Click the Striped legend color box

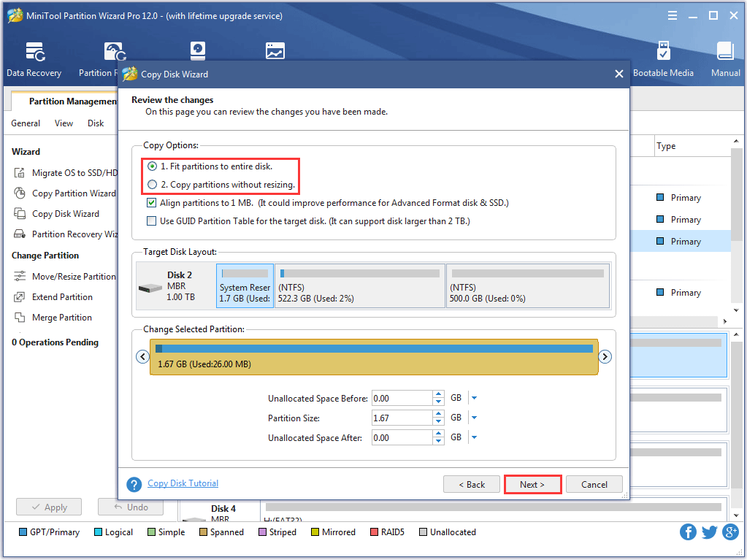[x=262, y=532]
